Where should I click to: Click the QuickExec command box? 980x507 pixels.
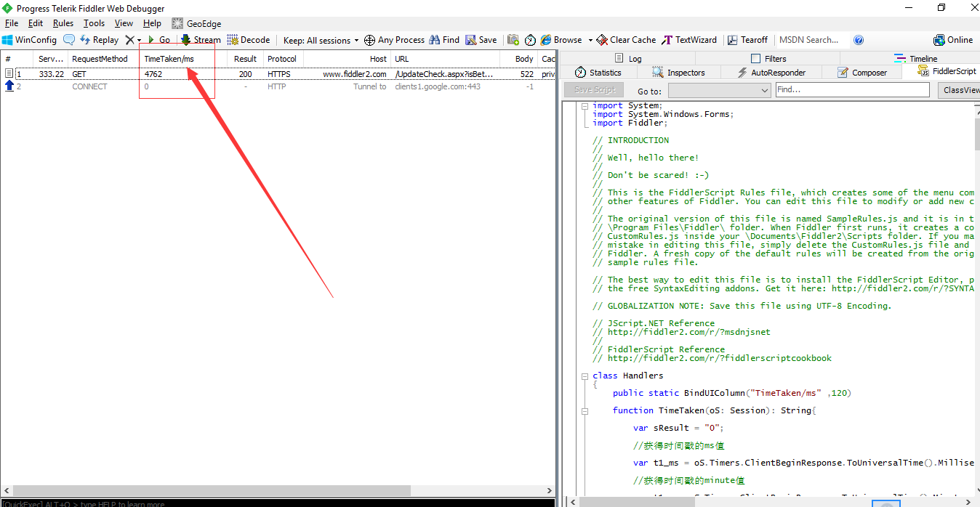(x=276, y=503)
